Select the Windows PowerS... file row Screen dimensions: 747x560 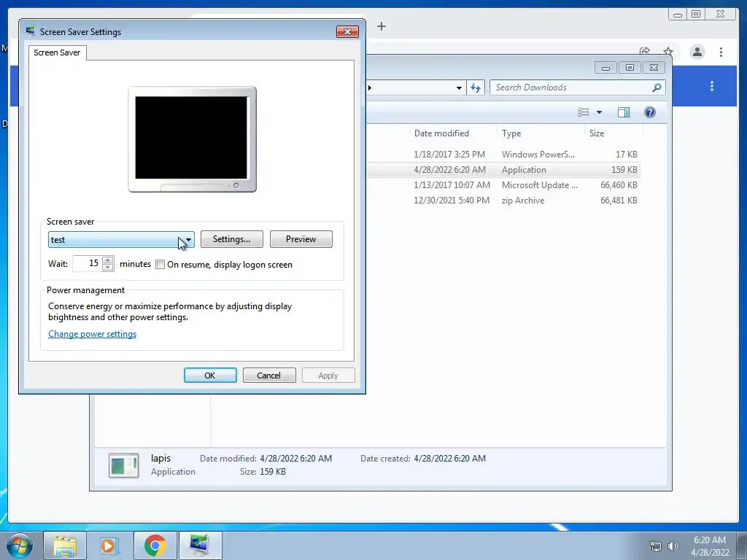[503, 155]
